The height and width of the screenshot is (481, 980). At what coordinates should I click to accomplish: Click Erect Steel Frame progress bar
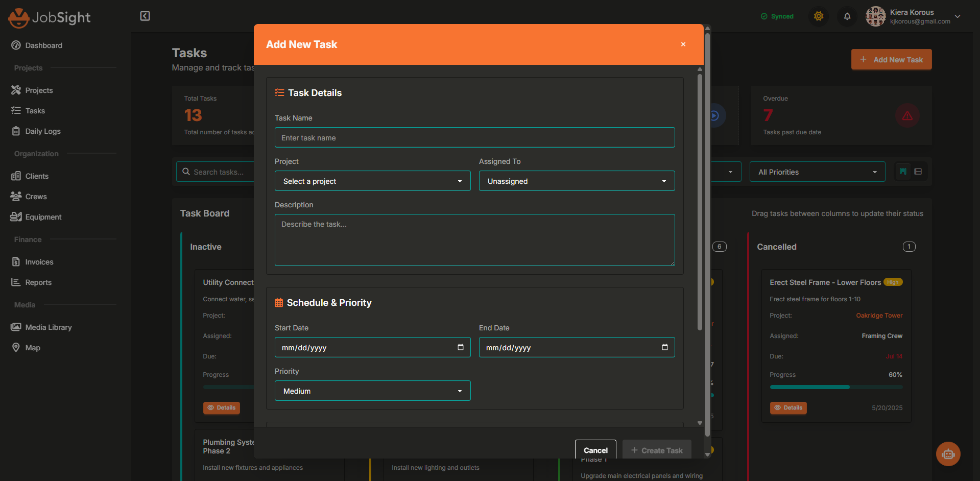pos(836,387)
